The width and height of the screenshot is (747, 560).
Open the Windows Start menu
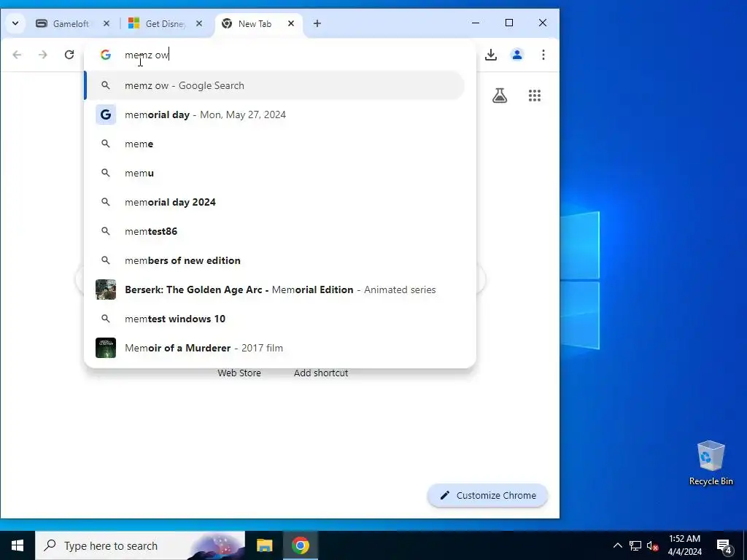18,545
